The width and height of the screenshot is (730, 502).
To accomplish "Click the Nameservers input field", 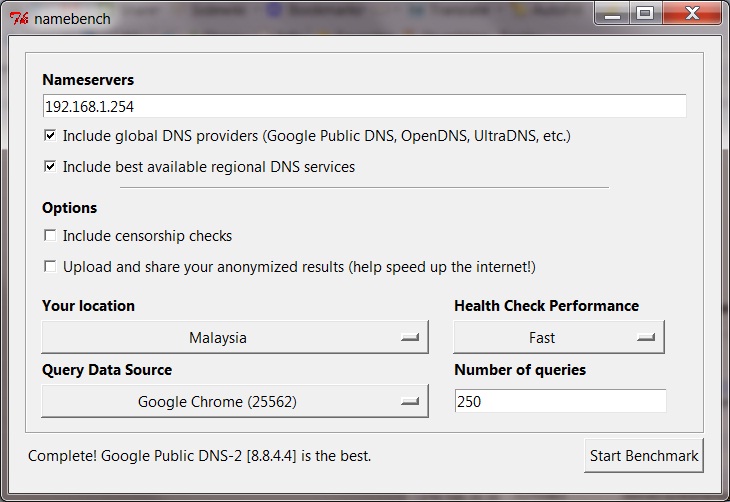I will (365, 106).
